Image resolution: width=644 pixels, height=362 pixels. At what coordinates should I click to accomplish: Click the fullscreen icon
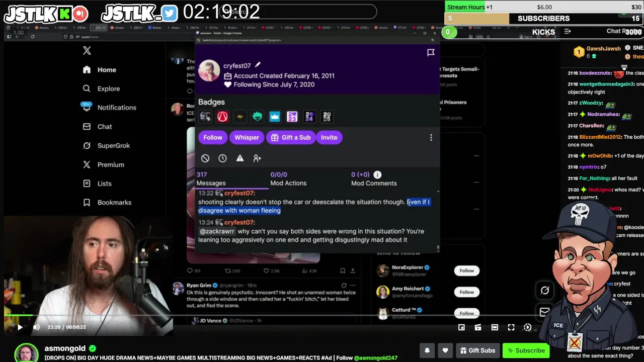511,327
